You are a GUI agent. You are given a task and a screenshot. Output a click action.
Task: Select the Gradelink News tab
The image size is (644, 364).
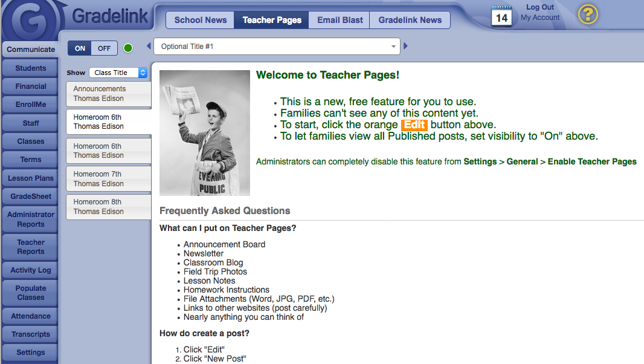tap(410, 20)
